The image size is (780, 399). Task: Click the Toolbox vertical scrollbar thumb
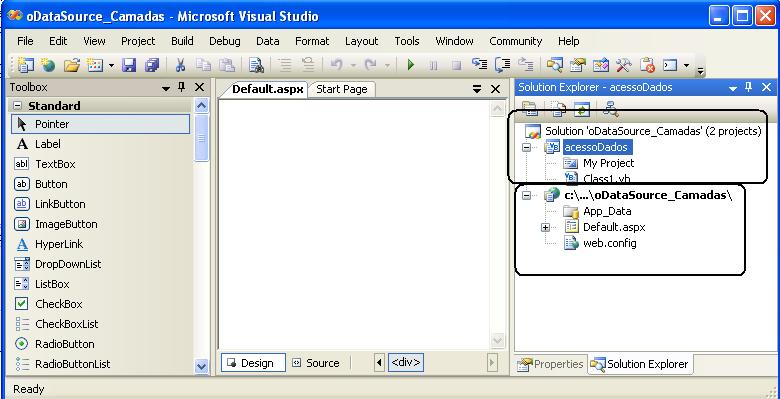[x=201, y=138]
